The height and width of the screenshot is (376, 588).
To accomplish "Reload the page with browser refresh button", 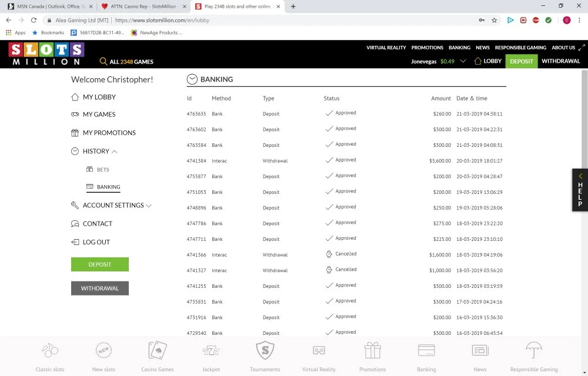I will (x=34, y=20).
